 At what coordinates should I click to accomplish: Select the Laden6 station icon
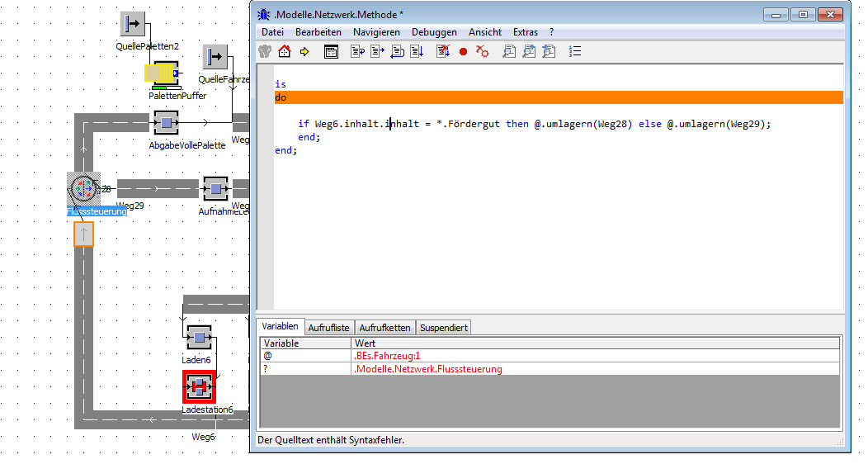(199, 337)
